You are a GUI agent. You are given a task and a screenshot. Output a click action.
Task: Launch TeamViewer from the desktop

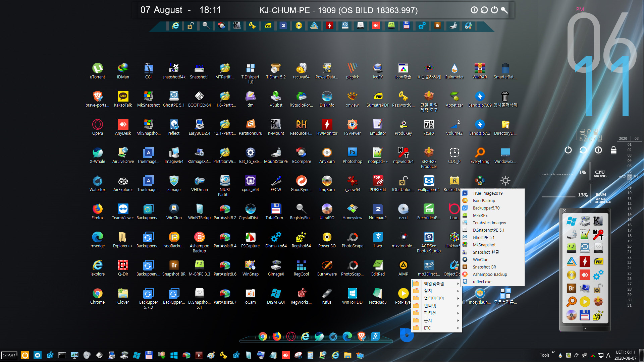click(x=123, y=212)
